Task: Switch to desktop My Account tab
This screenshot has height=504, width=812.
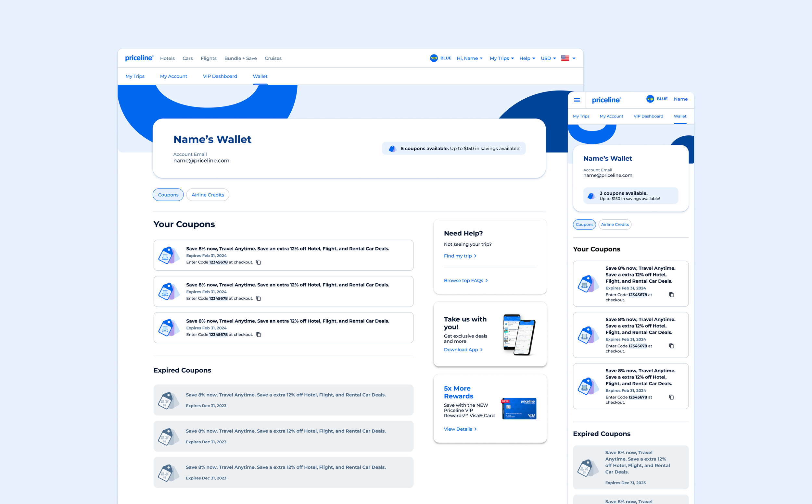Action: coord(173,76)
